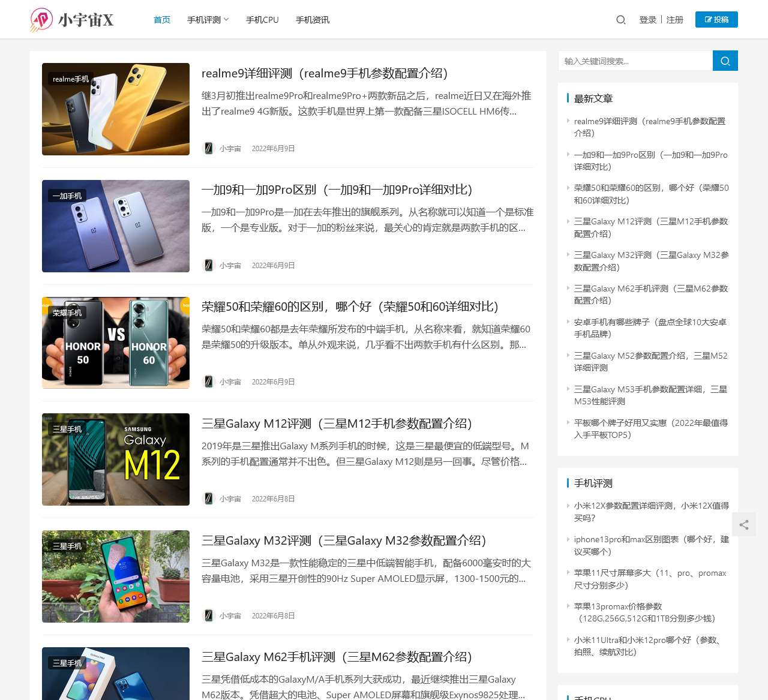The height and width of the screenshot is (700, 768).
Task: Open Samsung Galaxy M12 thumbnail
Action: (116, 459)
